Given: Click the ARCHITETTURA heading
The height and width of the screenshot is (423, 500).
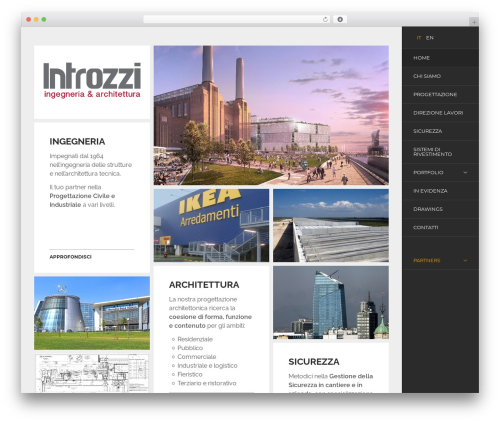Looking at the screenshot, I should click(204, 285).
